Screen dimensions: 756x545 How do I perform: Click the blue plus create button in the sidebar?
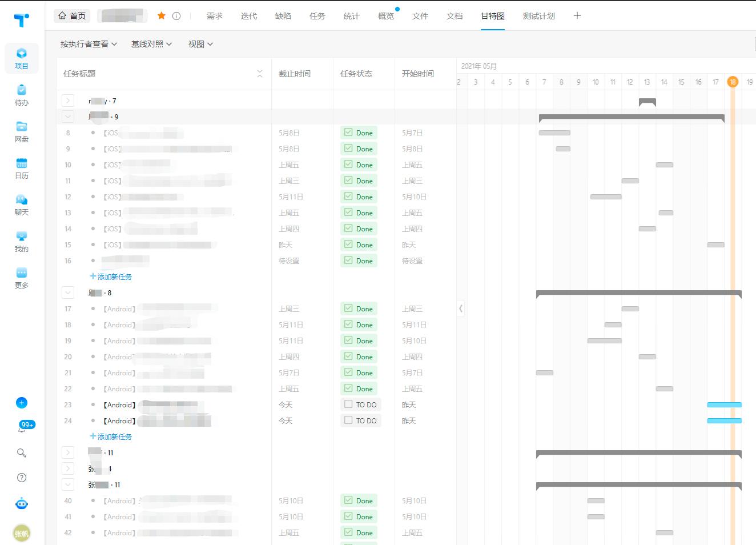click(22, 403)
